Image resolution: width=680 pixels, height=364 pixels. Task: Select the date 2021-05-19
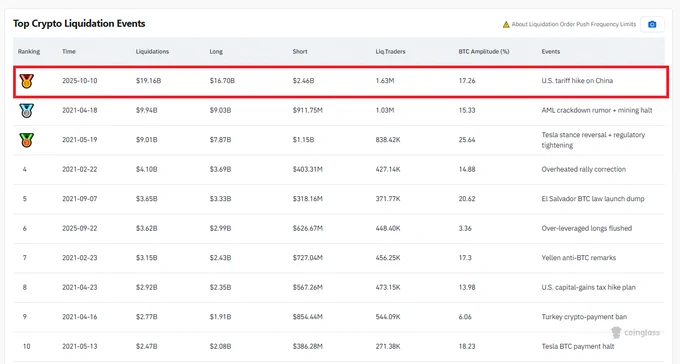coord(79,140)
